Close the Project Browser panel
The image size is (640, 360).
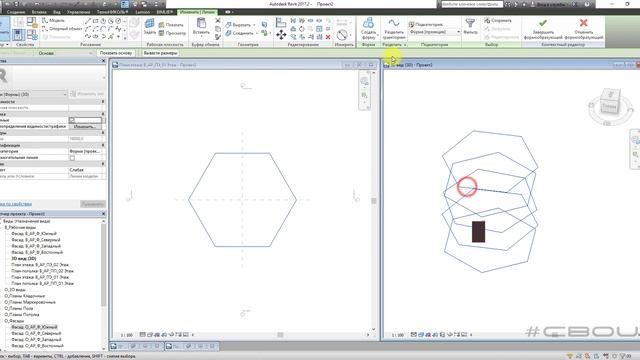coord(103,214)
